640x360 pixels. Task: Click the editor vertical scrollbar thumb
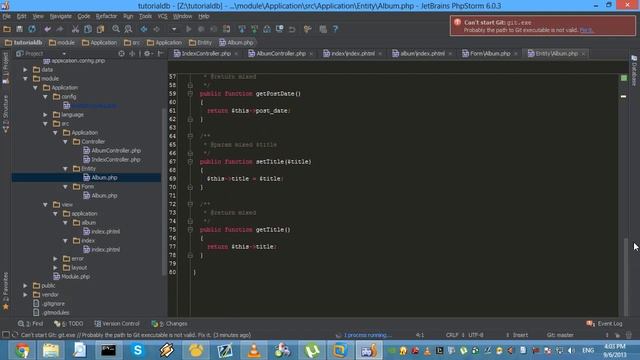[626, 276]
